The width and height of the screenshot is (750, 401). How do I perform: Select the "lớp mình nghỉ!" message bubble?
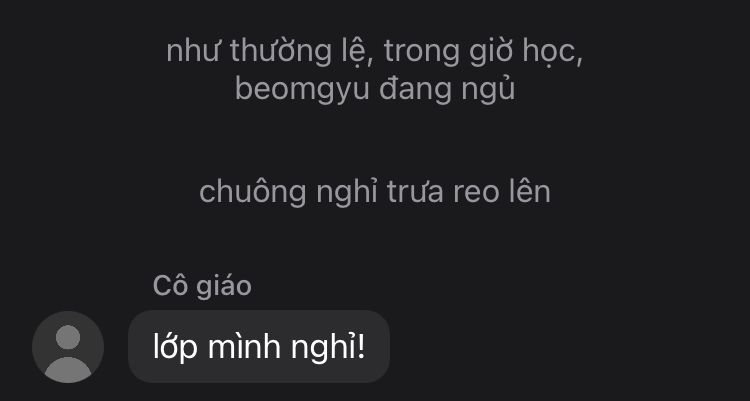pyautogui.click(x=259, y=346)
